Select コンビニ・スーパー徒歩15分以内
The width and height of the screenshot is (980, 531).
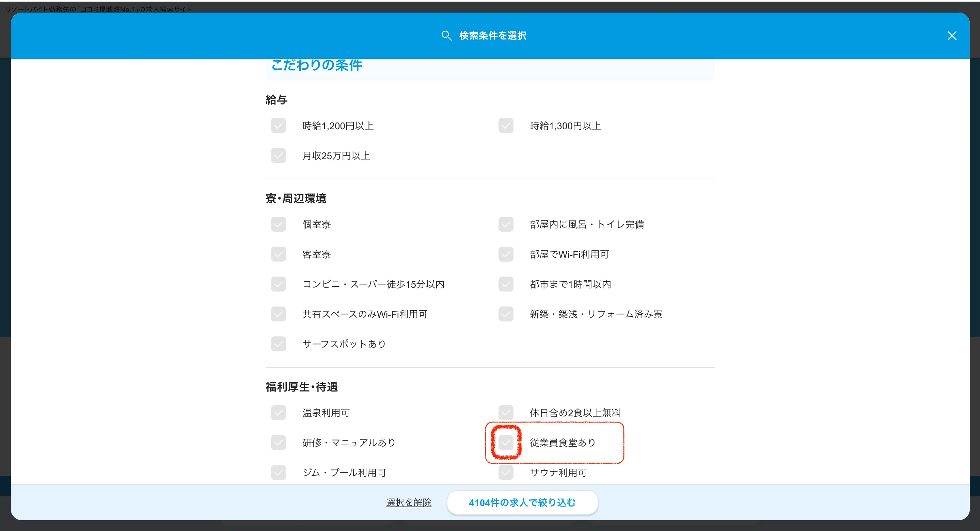tap(278, 284)
